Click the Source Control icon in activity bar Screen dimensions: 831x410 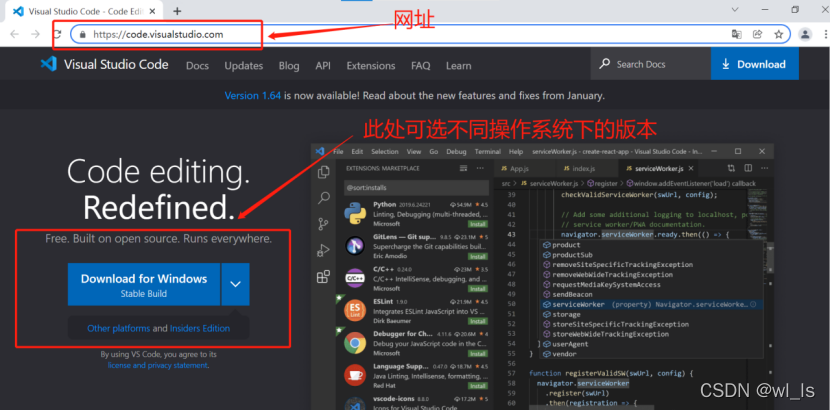tap(323, 224)
